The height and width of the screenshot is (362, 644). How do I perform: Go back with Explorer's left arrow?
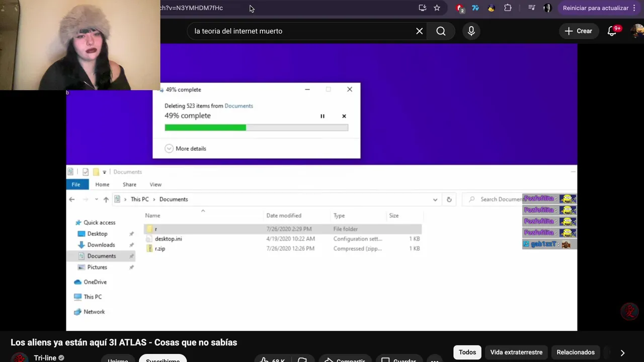(72, 200)
